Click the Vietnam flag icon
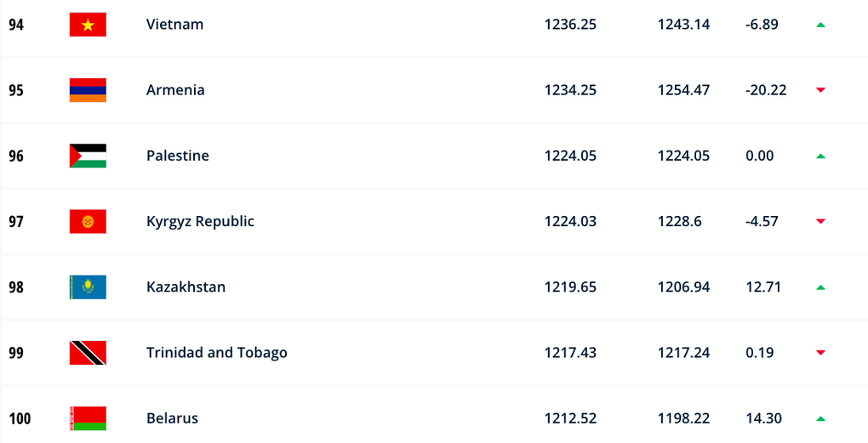This screenshot has height=443, width=868. [x=88, y=25]
